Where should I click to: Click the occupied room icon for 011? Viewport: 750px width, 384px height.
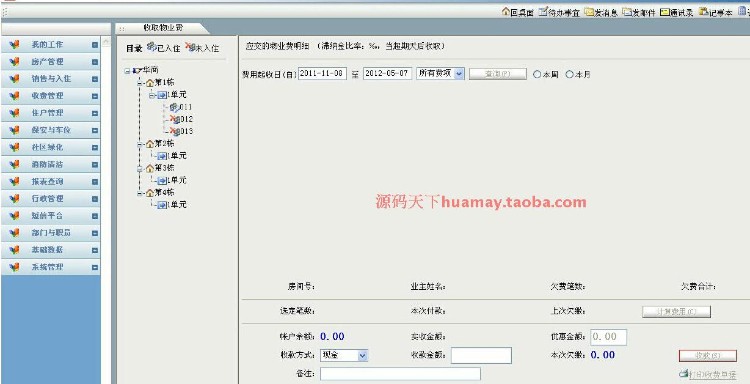coord(174,107)
